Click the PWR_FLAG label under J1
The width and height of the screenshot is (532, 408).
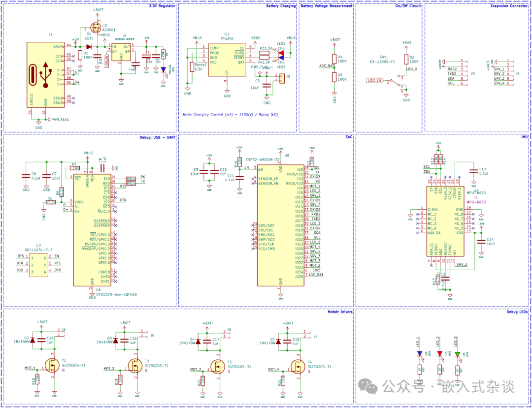(60, 119)
